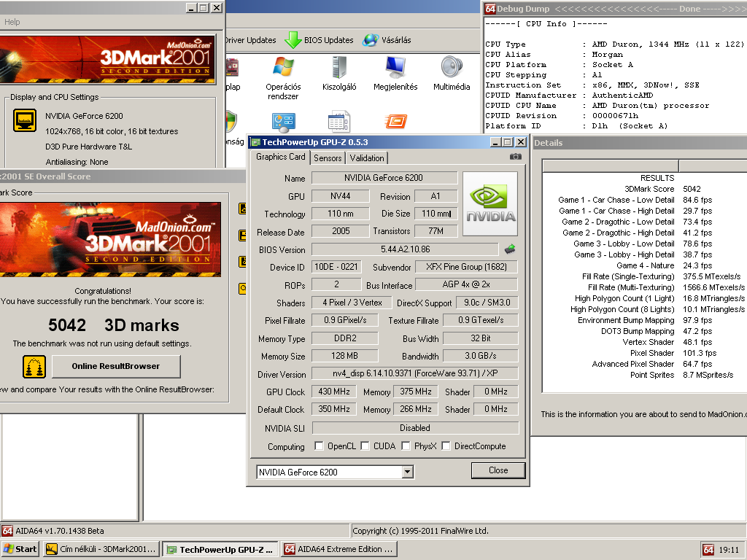Click the yellow Online ResultBrowser tree icon
The height and width of the screenshot is (560, 747).
pos(34,367)
